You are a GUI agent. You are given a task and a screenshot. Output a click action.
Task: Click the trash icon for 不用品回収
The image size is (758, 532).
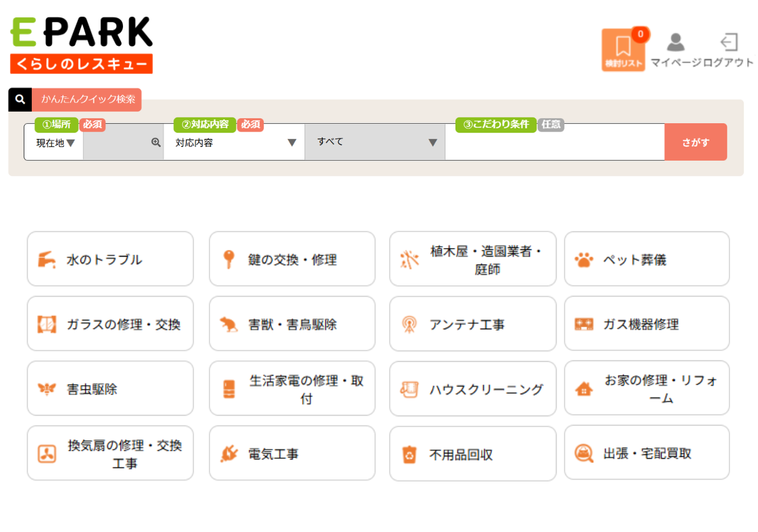(x=409, y=454)
